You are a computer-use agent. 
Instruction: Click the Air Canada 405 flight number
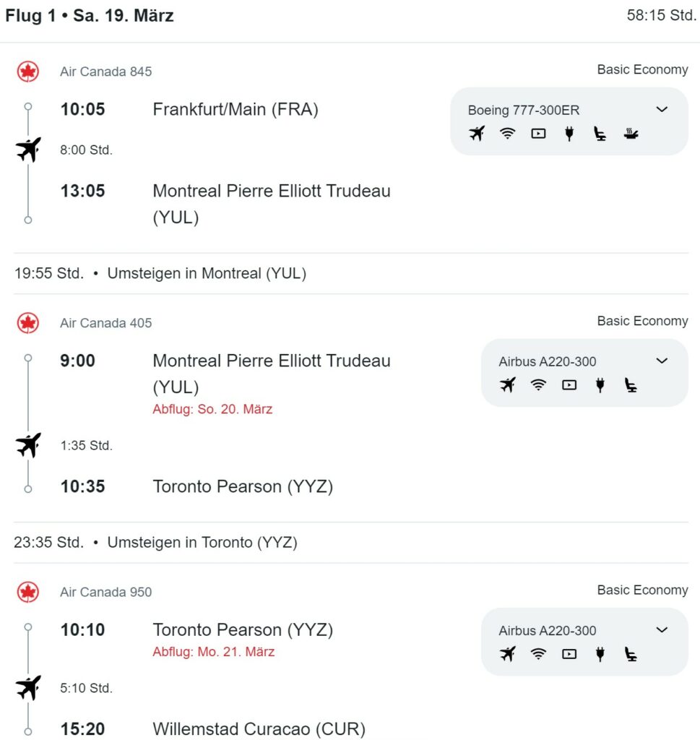click(105, 323)
